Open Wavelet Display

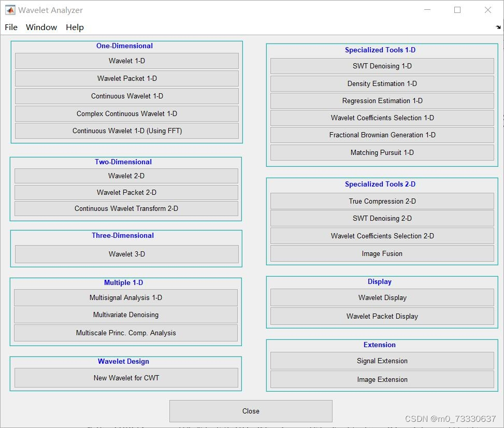click(x=382, y=297)
